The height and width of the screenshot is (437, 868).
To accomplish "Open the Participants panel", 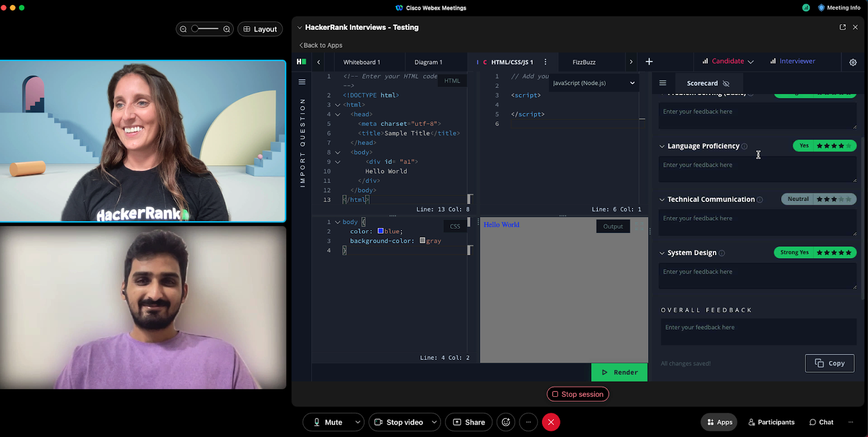I will pyautogui.click(x=771, y=422).
